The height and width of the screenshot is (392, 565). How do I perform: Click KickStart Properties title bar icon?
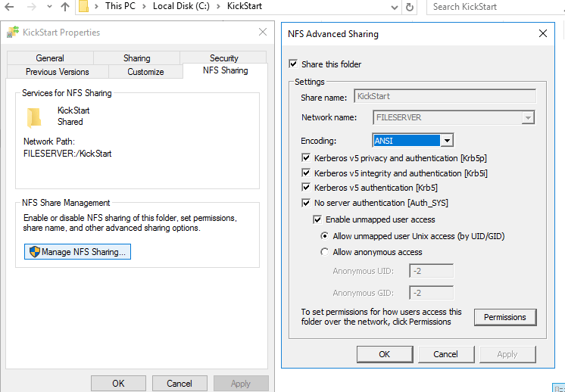click(13, 32)
